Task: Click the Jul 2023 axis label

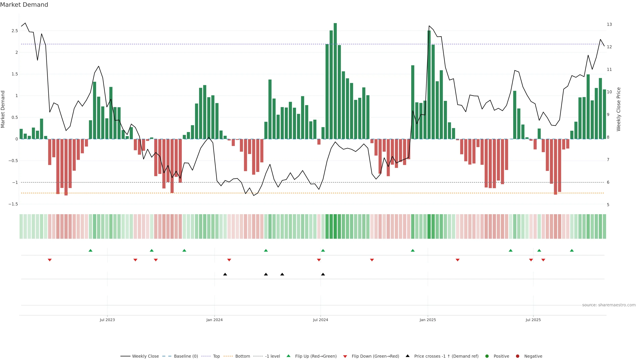Action: (107, 320)
